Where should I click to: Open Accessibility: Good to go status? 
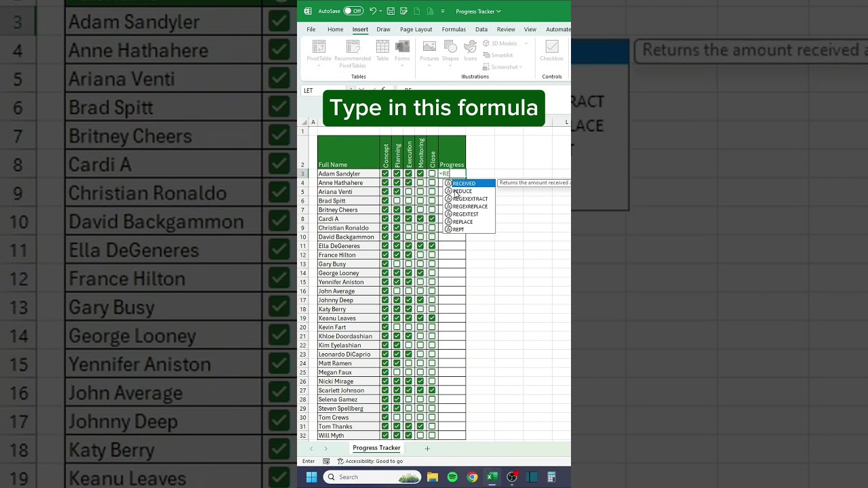[x=370, y=462]
